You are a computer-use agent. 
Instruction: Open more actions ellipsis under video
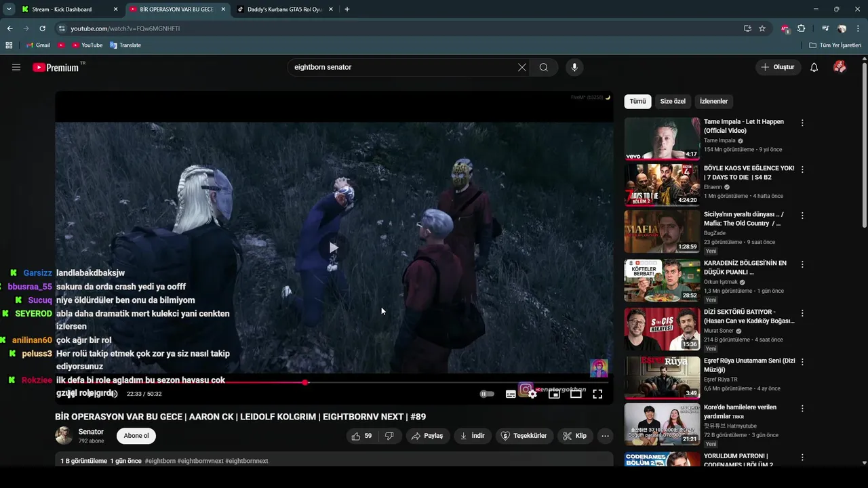(x=606, y=436)
